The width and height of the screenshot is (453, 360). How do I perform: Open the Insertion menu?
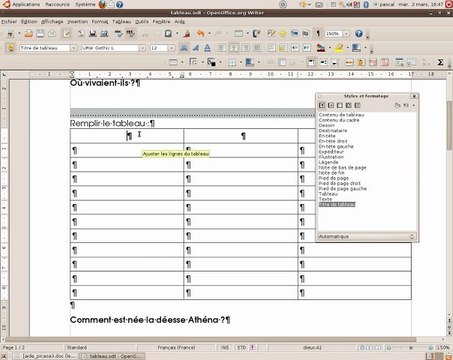[x=78, y=22]
